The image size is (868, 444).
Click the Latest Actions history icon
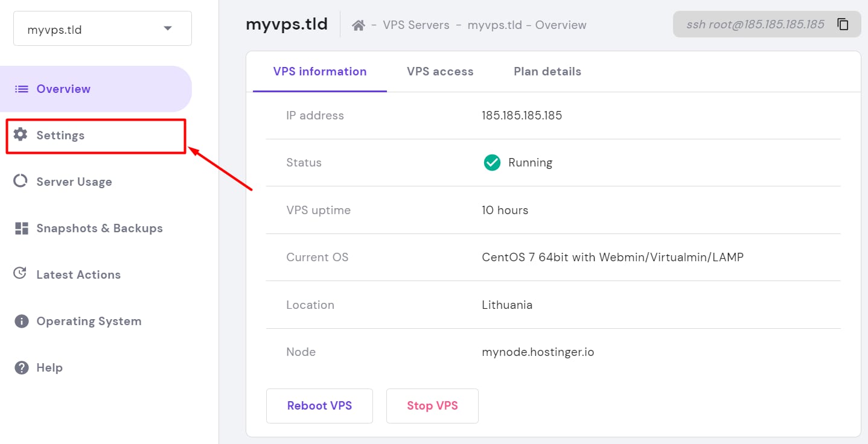point(21,274)
